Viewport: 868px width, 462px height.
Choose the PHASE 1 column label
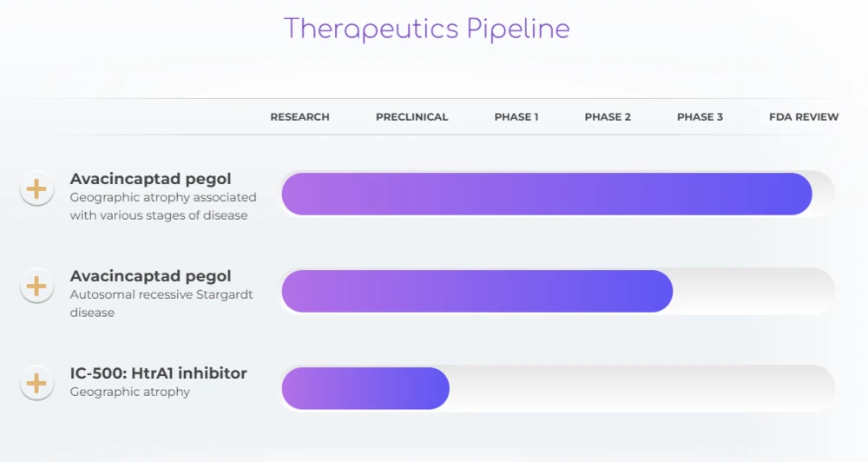click(516, 117)
